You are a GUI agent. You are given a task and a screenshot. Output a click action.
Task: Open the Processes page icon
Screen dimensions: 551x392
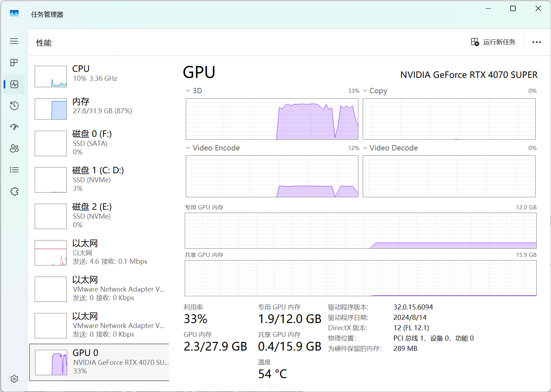pos(14,63)
